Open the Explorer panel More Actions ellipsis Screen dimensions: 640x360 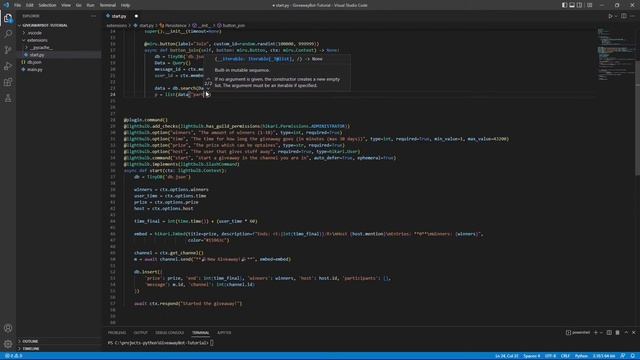click(93, 16)
